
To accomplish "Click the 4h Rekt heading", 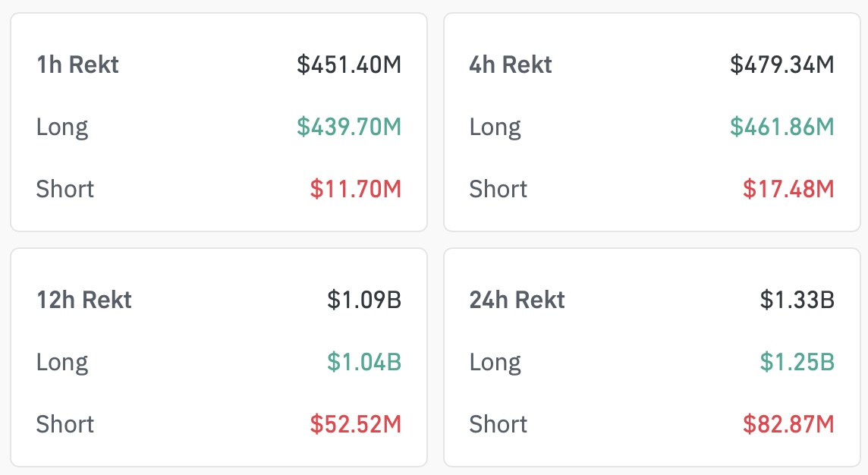I will [511, 64].
